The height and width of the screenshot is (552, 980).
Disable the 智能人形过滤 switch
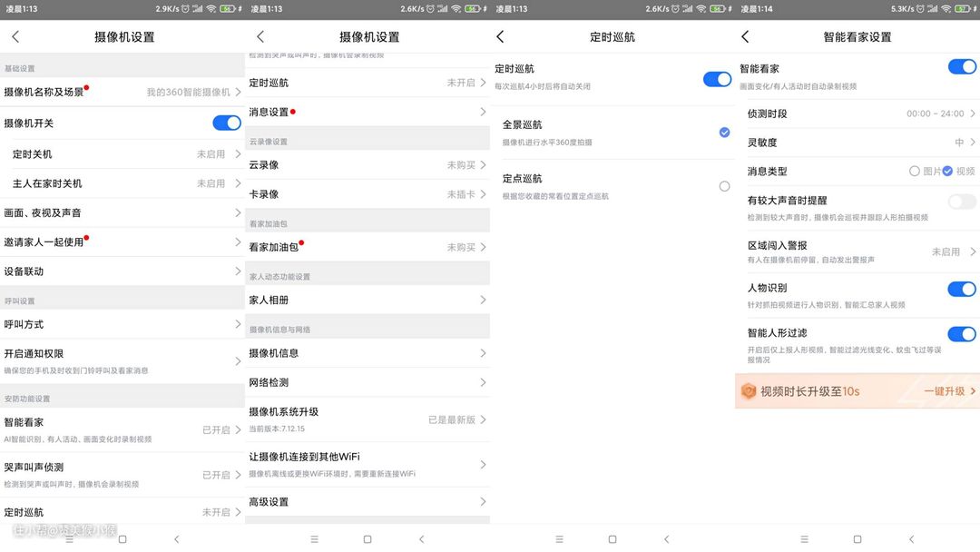coord(961,334)
